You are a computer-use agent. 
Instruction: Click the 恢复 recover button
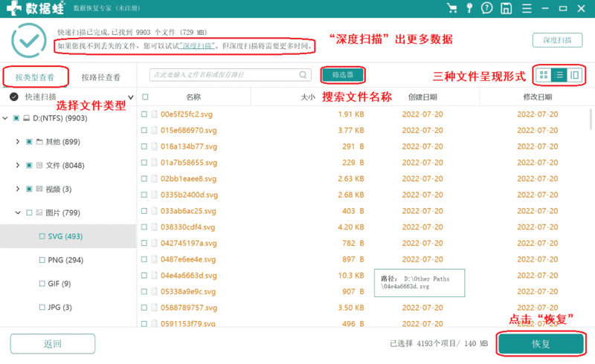pos(541,344)
